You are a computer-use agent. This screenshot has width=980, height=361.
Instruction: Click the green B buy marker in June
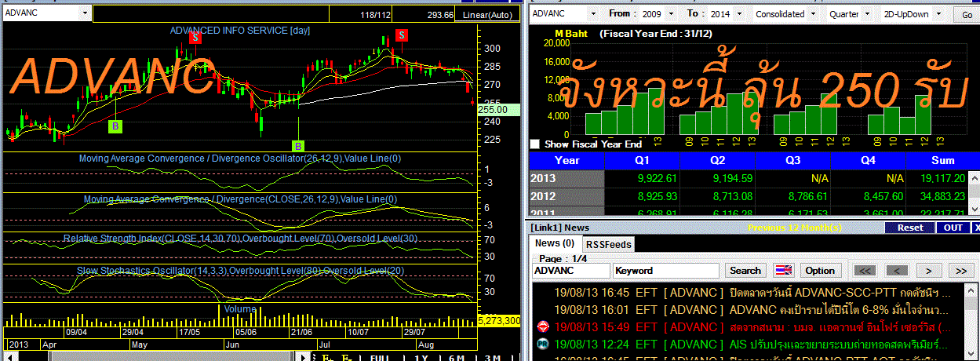tap(298, 145)
